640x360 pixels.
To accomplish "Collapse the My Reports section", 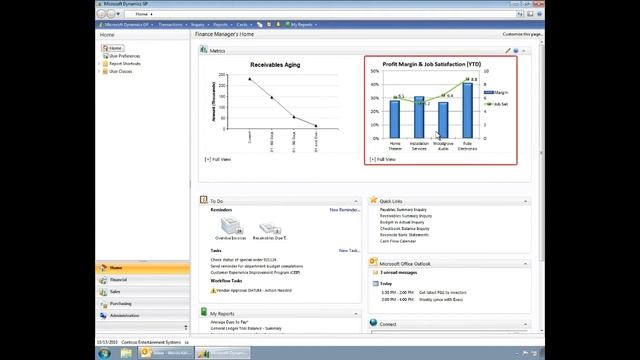I will pyautogui.click(x=356, y=314).
